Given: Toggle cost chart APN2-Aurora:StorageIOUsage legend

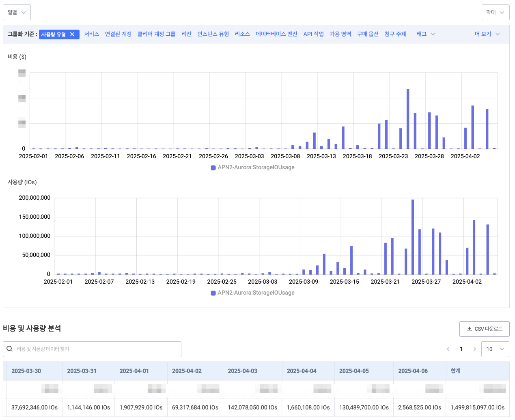Looking at the screenshot, I should (252, 168).
